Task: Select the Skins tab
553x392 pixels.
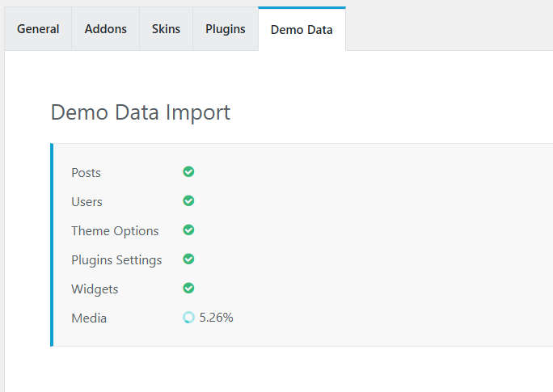Action: (166, 29)
